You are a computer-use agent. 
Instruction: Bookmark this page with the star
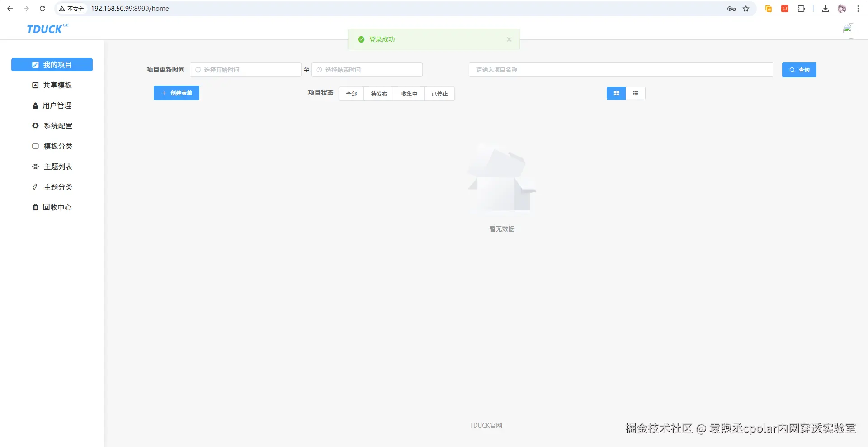(x=746, y=9)
